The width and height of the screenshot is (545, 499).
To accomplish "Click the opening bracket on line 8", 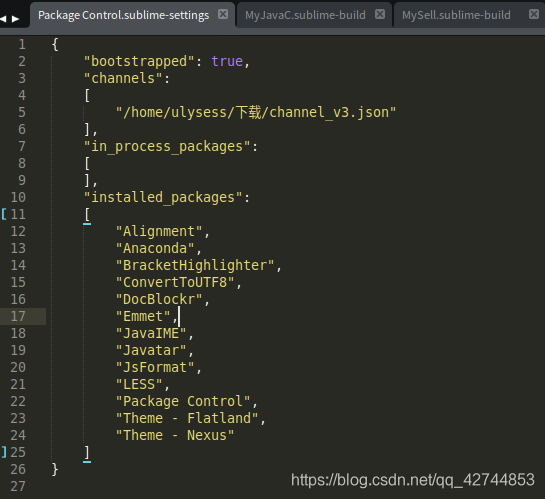I will coord(87,163).
